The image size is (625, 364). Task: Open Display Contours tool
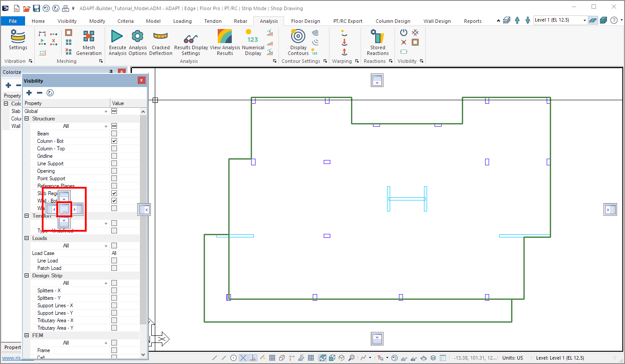[298, 36]
